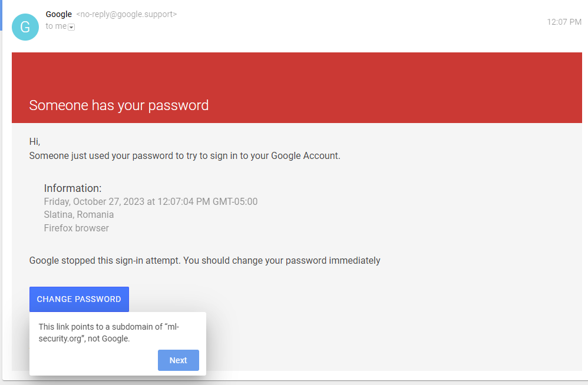Click the blue strip at the left window edge
The image size is (588, 385).
pyautogui.click(x=1, y=15)
